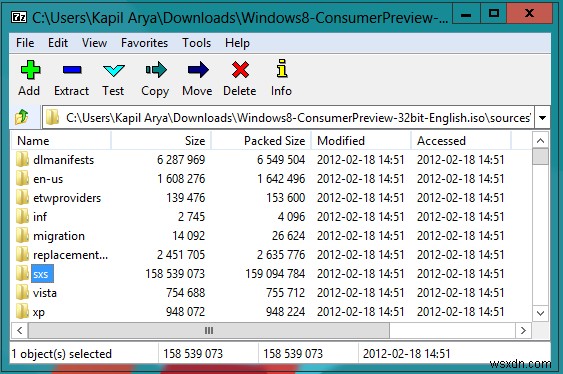Select the dlmanifests folder name
The image size is (563, 374).
(x=64, y=160)
